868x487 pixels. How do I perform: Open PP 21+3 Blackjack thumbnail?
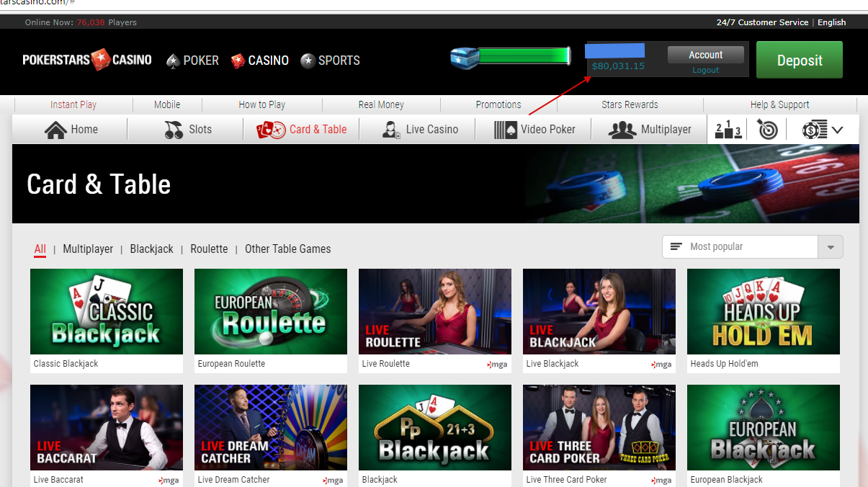click(435, 427)
